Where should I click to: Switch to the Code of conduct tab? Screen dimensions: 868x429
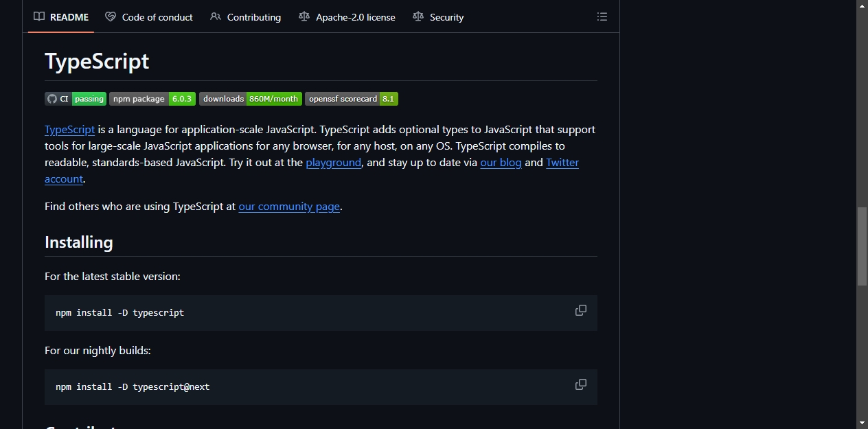tap(149, 17)
